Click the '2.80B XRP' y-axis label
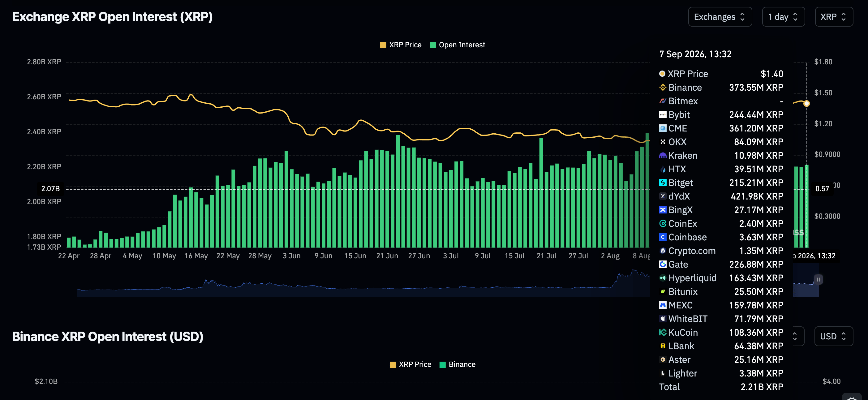Image resolution: width=868 pixels, height=400 pixels. coord(44,62)
